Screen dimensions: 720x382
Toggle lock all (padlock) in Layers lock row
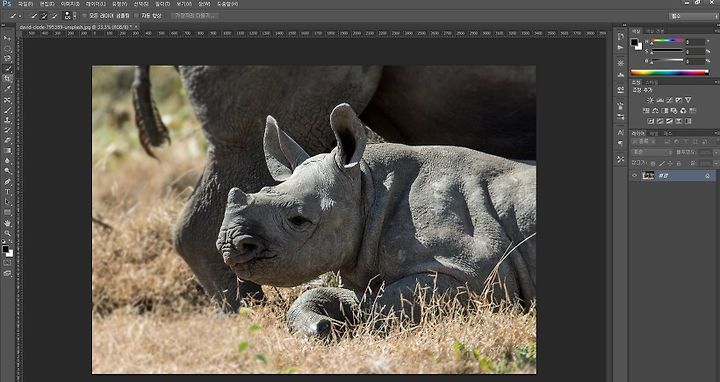(679, 163)
